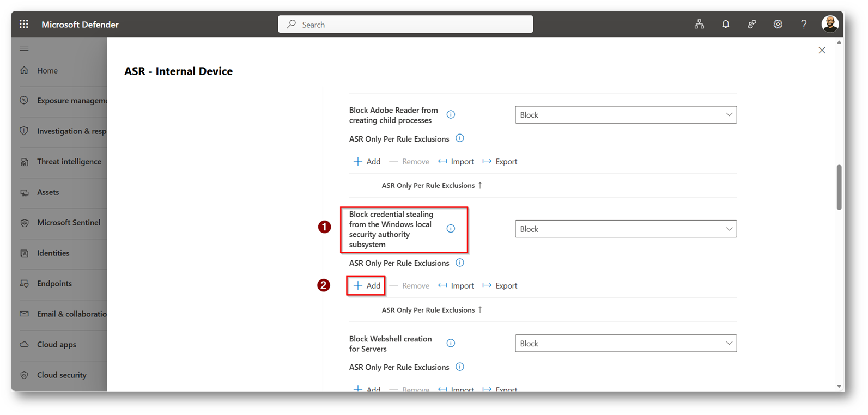Sort Adobe Reader rule exclusions column header
868x415 pixels.
tap(432, 186)
